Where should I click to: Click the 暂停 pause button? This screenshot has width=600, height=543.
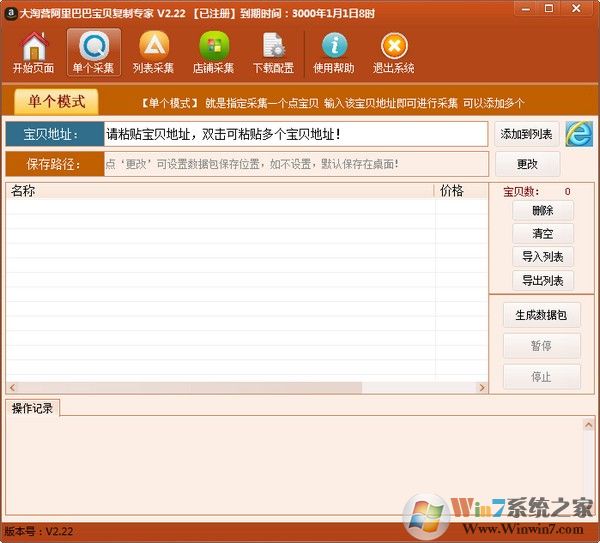click(x=541, y=346)
